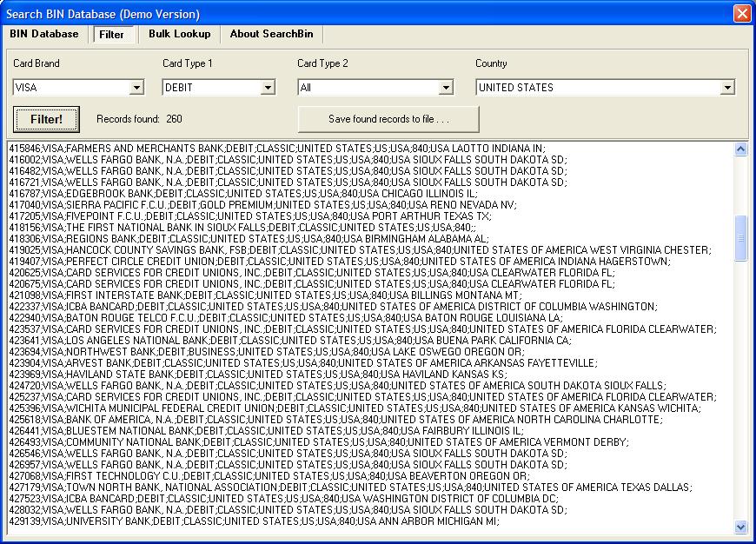The image size is (756, 544).
Task: Select the 426957 Wells Fargo record
Action: point(288,465)
